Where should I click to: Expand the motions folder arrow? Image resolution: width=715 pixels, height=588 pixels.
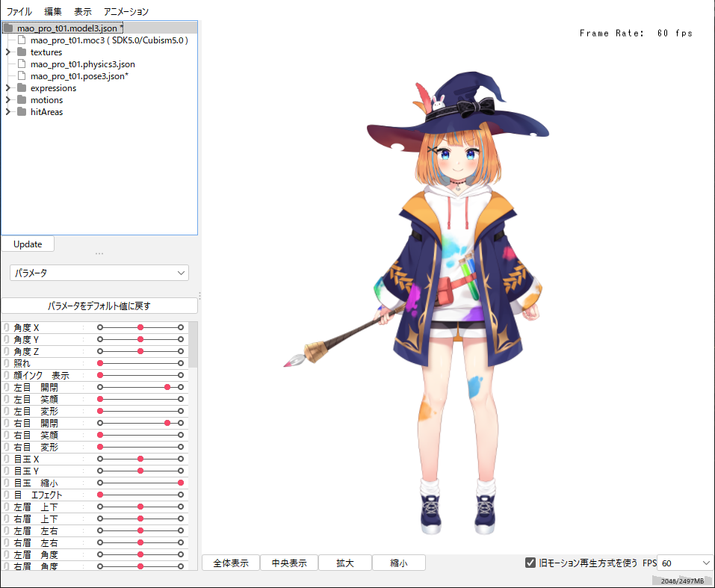pos(8,100)
